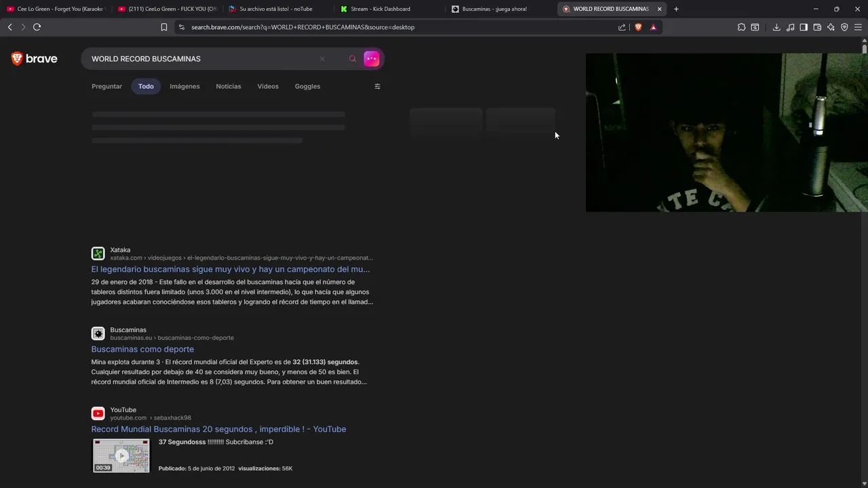
Task: Open Brave VPN shield icon
Action: 844,27
